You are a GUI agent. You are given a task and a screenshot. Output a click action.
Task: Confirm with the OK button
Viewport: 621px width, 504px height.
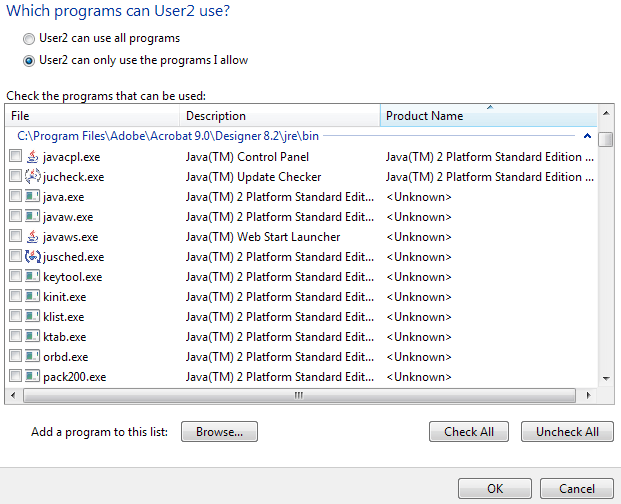495,489
